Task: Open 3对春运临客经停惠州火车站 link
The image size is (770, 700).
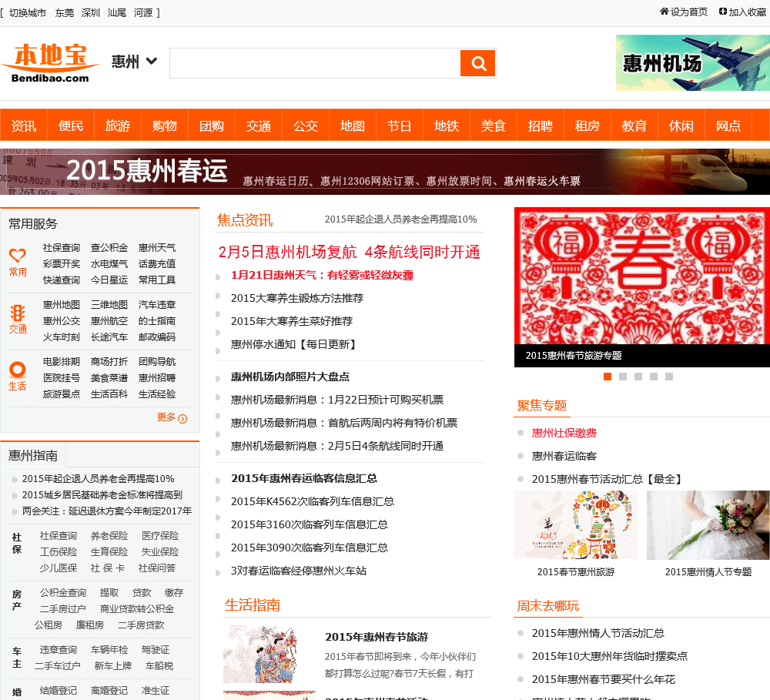Action: (299, 571)
